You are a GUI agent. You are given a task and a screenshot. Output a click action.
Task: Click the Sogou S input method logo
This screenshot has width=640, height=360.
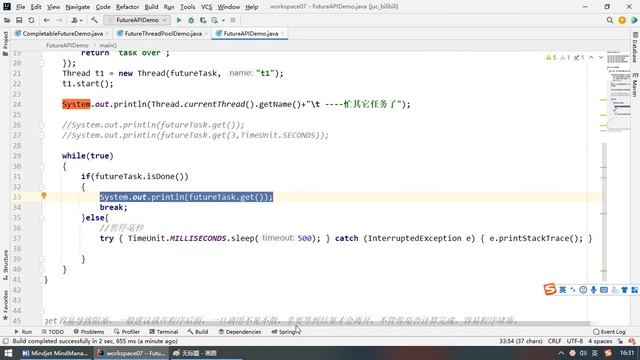(x=550, y=289)
